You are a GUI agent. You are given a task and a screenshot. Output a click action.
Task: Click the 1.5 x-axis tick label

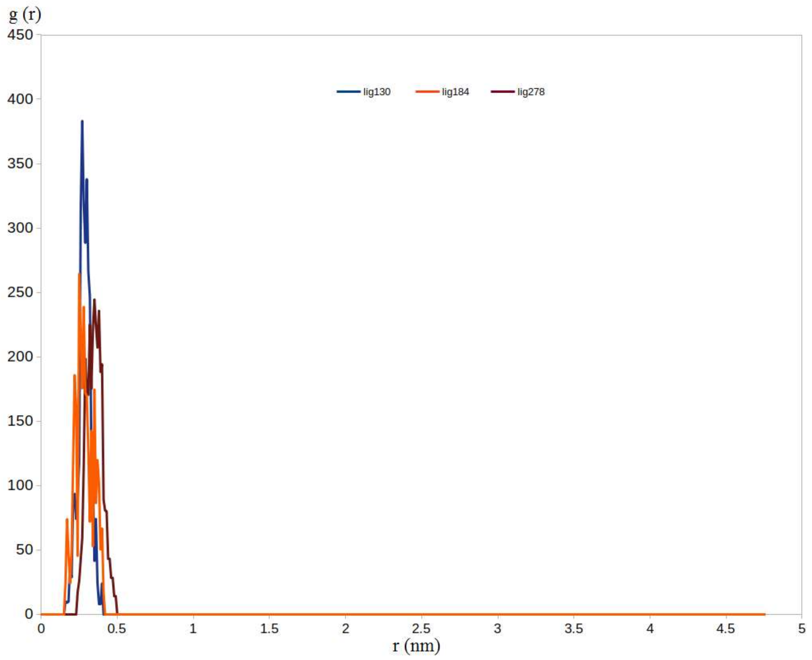tap(269, 629)
